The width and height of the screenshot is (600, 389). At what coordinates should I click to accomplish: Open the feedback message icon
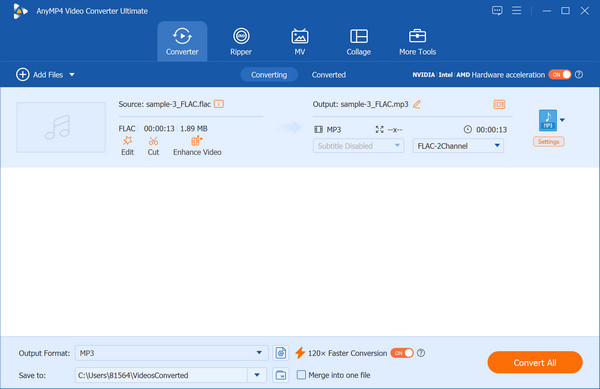click(497, 11)
